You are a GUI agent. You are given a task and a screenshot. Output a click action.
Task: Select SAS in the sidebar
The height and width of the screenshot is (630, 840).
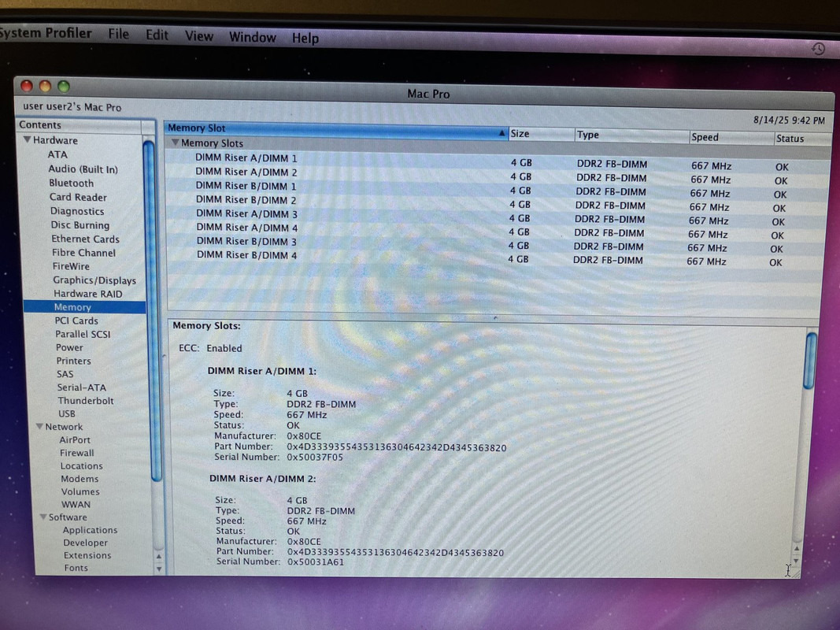pos(65,374)
